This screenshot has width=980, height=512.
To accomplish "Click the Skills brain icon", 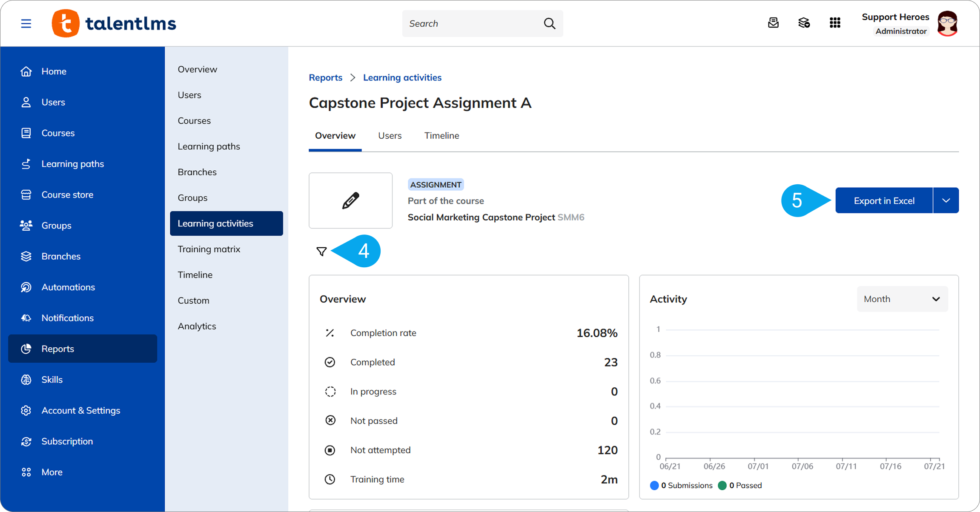I will [26, 380].
